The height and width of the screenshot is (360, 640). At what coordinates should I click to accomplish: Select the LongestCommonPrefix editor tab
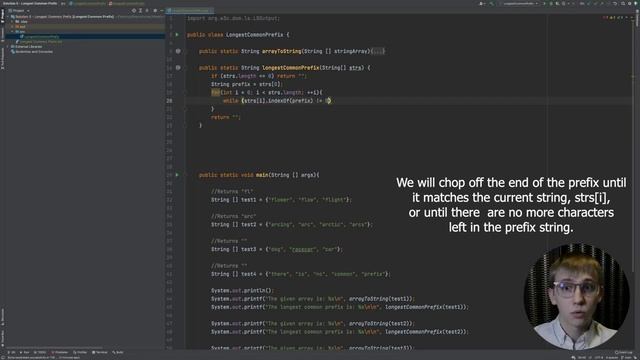pyautogui.click(x=189, y=10)
